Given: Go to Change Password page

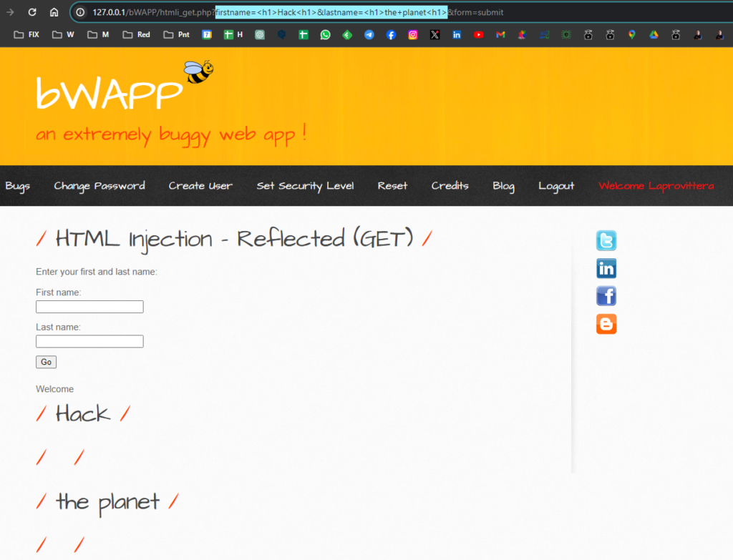Looking at the screenshot, I should pos(99,186).
